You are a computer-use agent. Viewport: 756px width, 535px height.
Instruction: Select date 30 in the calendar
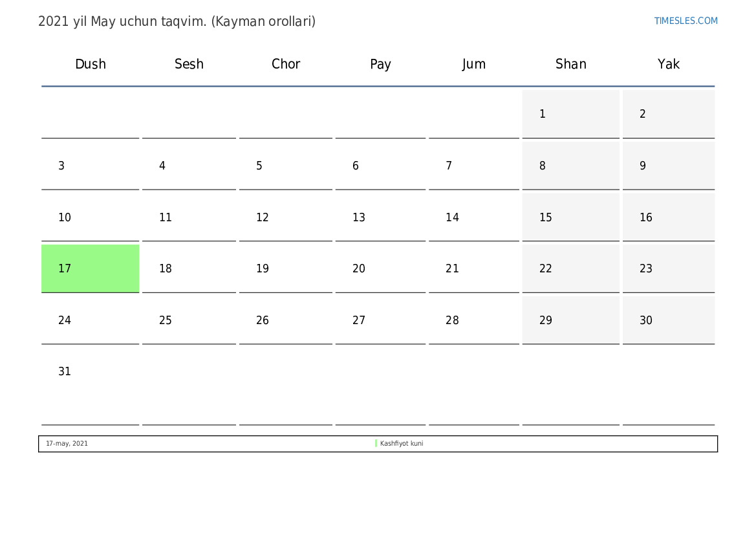pos(669,320)
